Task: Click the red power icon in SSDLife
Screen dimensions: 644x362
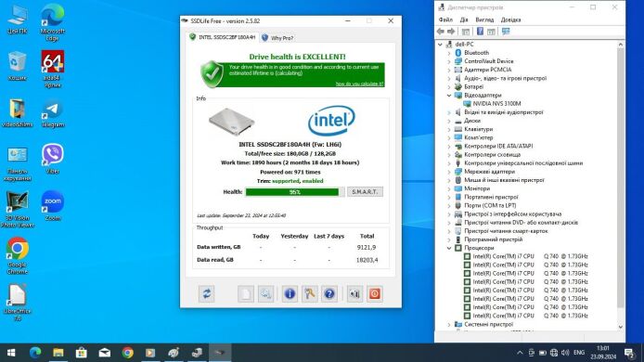Action: click(375, 294)
